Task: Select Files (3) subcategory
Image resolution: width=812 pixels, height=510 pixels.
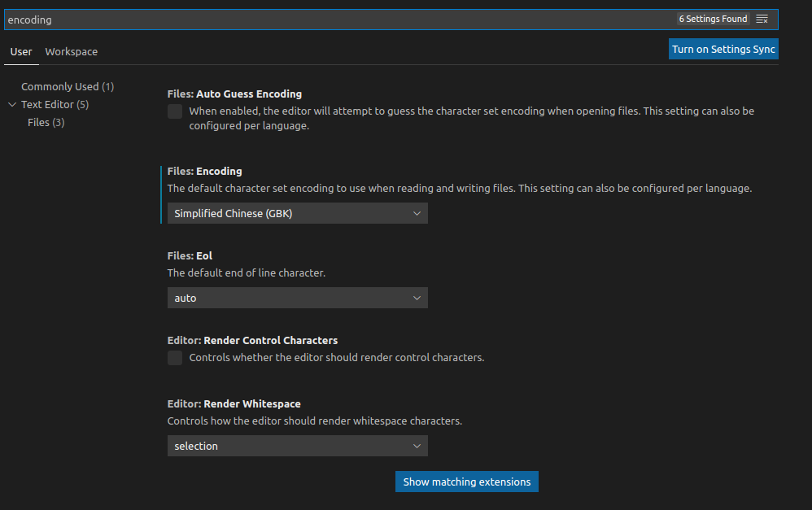Action: 46,122
